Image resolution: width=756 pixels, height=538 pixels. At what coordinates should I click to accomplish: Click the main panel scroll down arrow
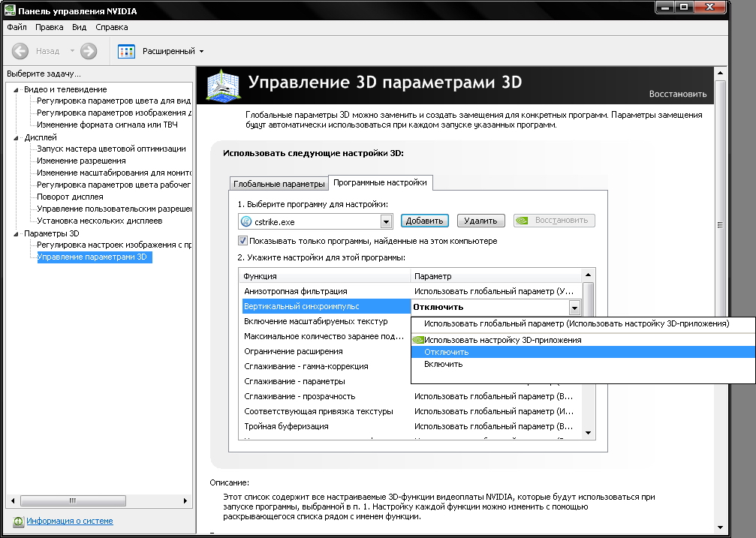click(720, 528)
